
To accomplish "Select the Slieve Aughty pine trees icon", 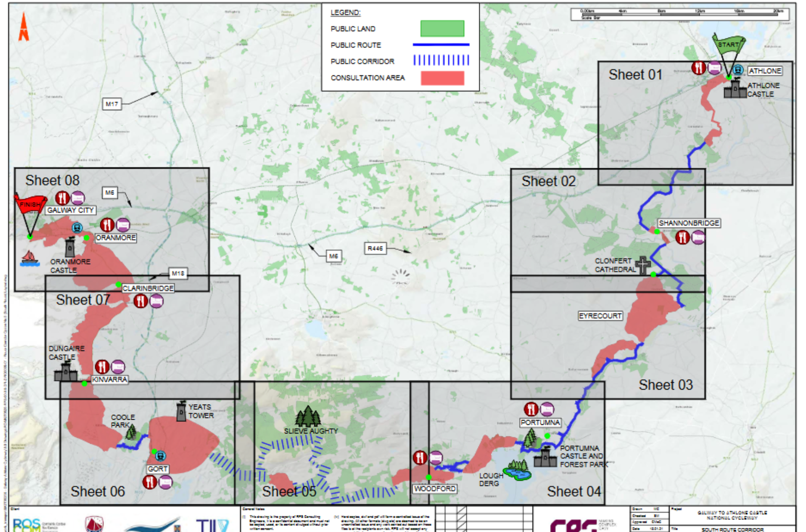I will point(308,416).
